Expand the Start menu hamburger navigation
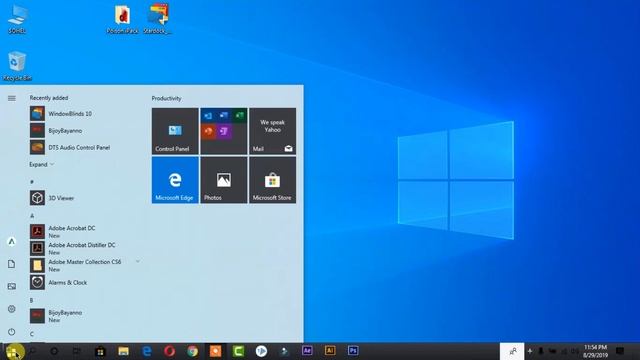 click(12, 98)
